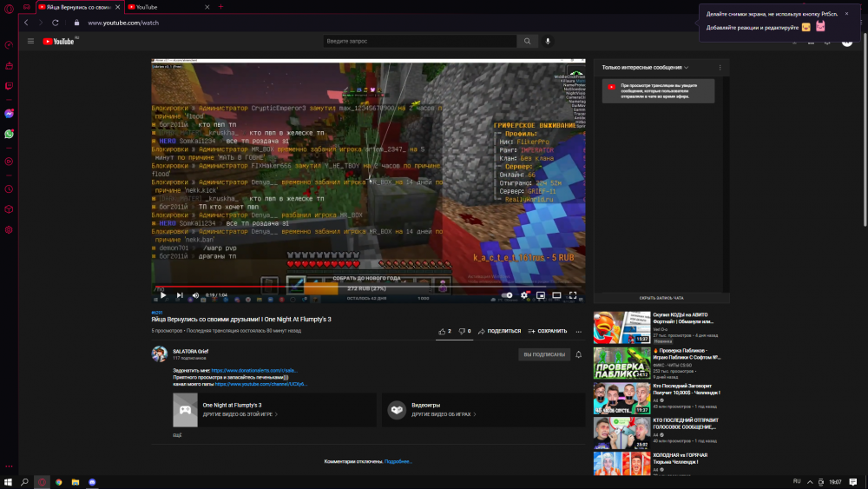Open 'Другие видео об играх' chevron link
Image resolution: width=868 pixels, height=489 pixels.
[x=444, y=414]
